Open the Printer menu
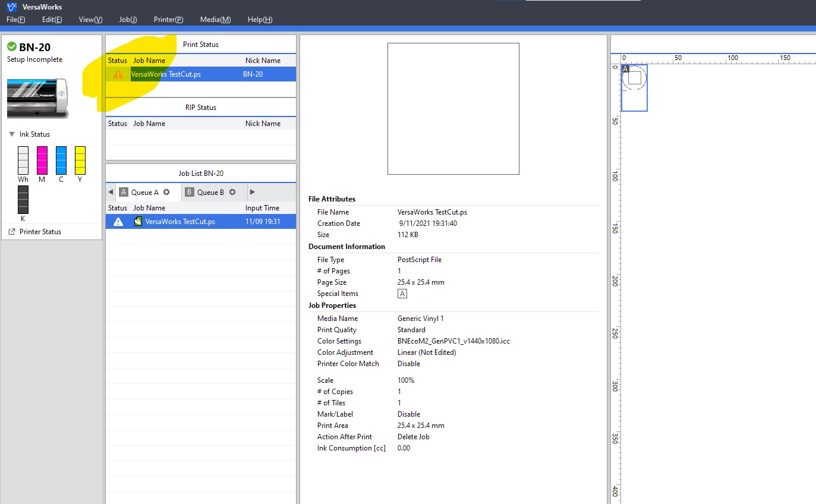The width and height of the screenshot is (816, 504). 168,20
